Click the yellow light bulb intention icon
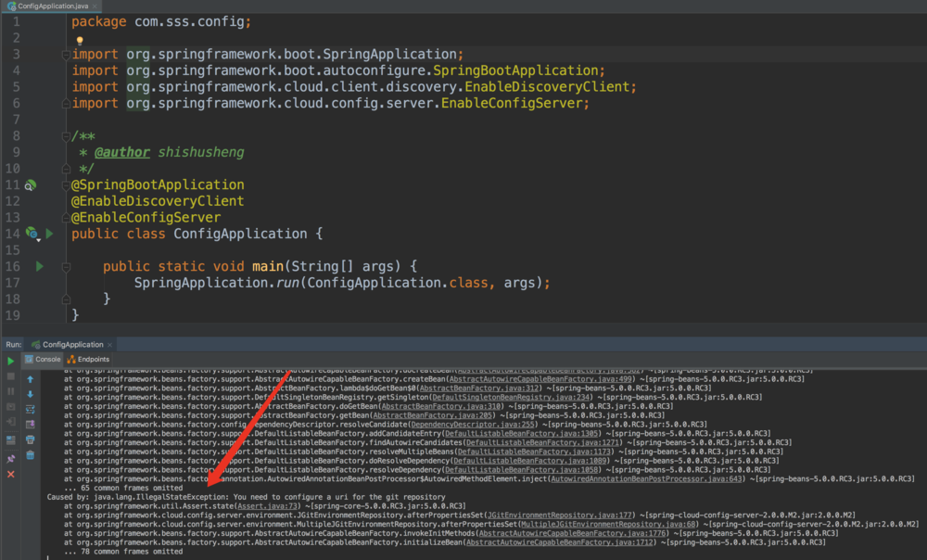927x560 pixels. tap(80, 41)
